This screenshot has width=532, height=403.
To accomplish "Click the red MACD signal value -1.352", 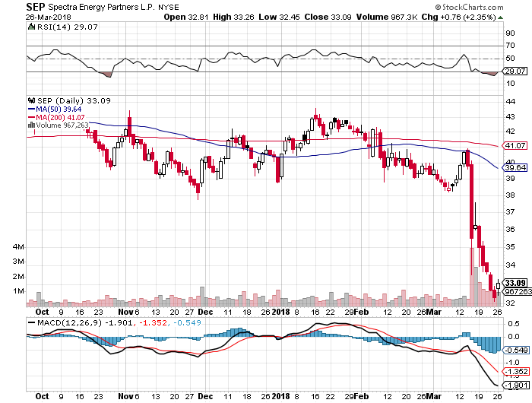I will coord(154,323).
